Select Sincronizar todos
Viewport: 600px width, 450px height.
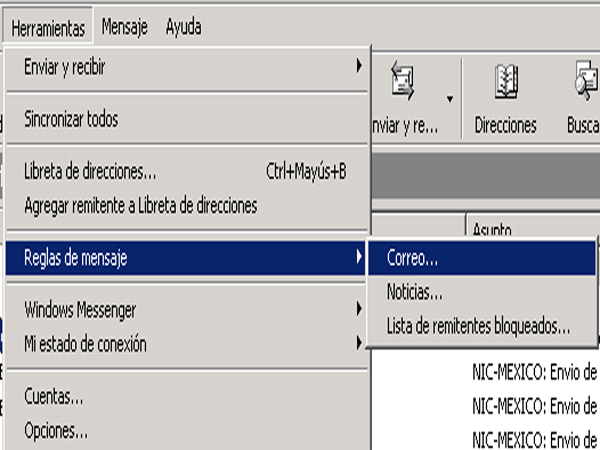(x=187, y=119)
